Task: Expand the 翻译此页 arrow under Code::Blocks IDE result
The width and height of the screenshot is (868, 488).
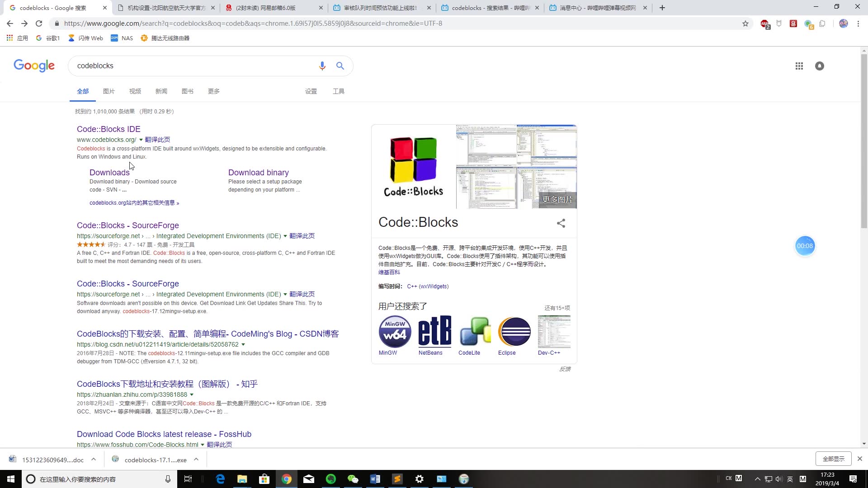Action: coord(142,140)
